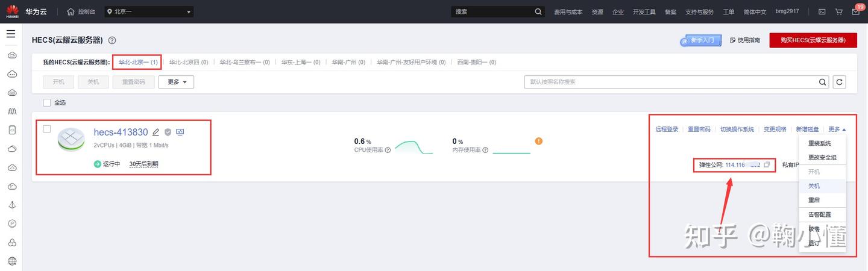Switch to the 华北-北京一 (1) tab
The width and height of the screenshot is (868, 271).
click(x=137, y=62)
